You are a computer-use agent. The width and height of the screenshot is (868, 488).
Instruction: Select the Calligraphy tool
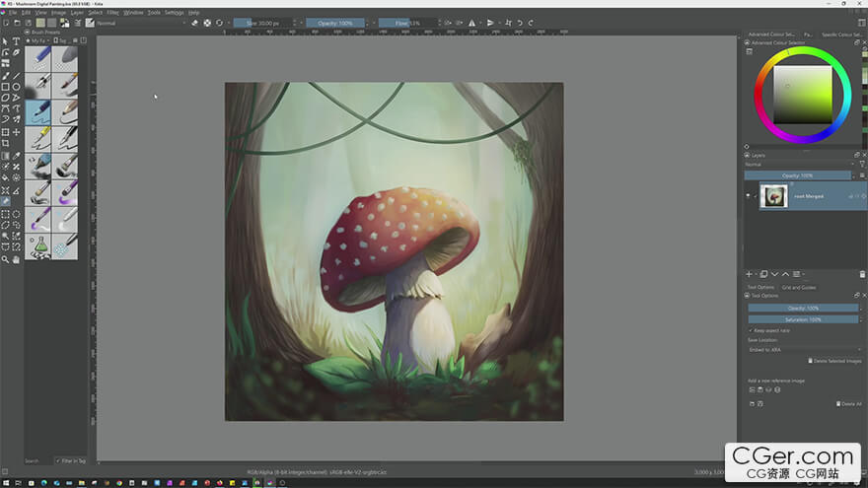point(16,52)
